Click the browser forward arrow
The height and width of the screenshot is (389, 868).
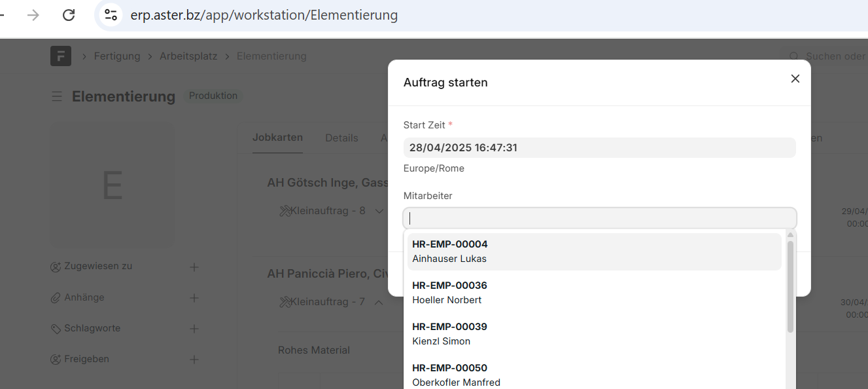(33, 15)
